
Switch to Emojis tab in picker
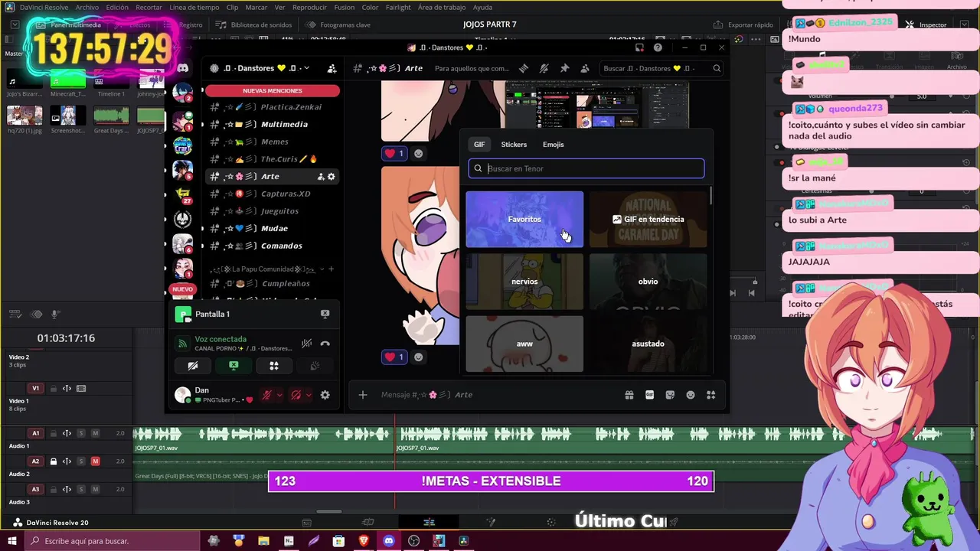coord(553,145)
